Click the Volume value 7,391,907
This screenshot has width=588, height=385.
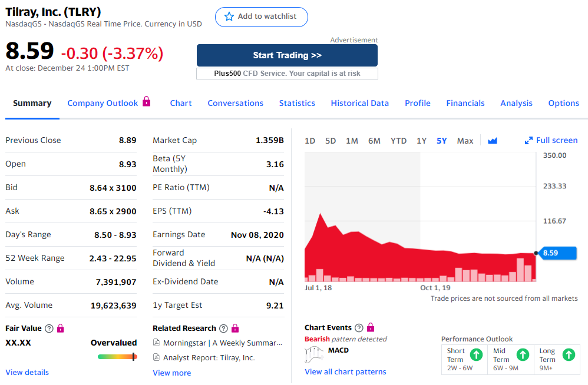[116, 282]
